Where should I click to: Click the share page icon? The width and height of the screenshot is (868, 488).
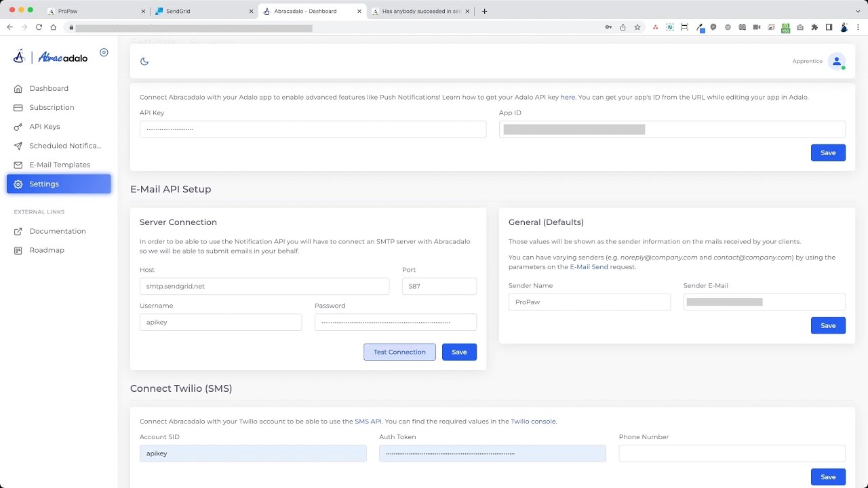pyautogui.click(x=623, y=27)
